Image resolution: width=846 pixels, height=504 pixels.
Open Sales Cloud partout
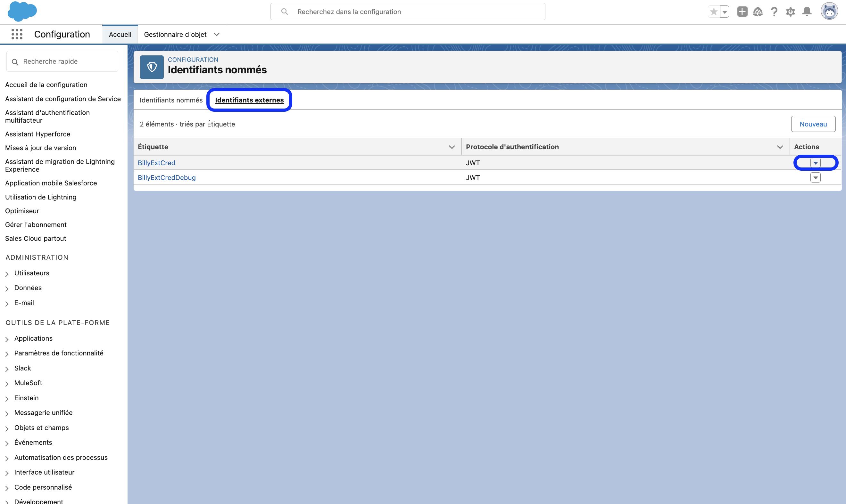36,239
